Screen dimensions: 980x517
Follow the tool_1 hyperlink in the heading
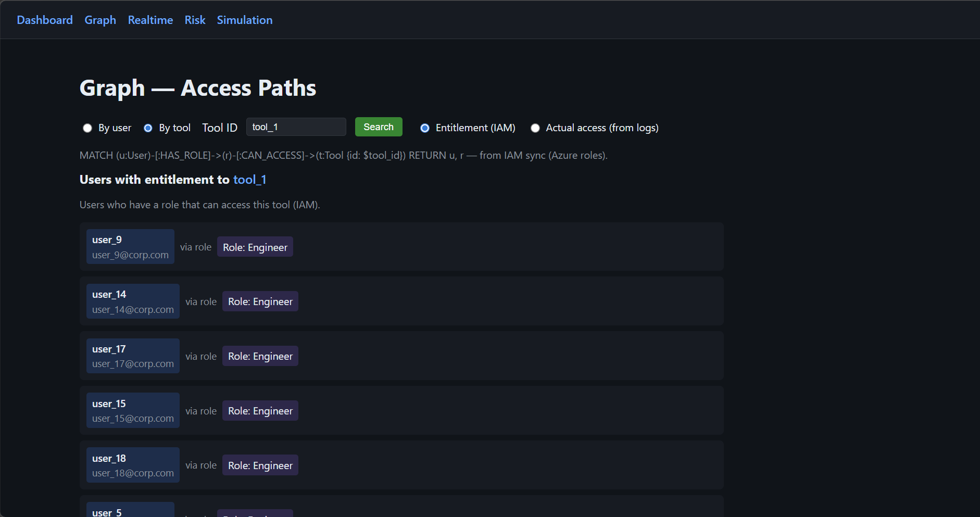click(250, 180)
